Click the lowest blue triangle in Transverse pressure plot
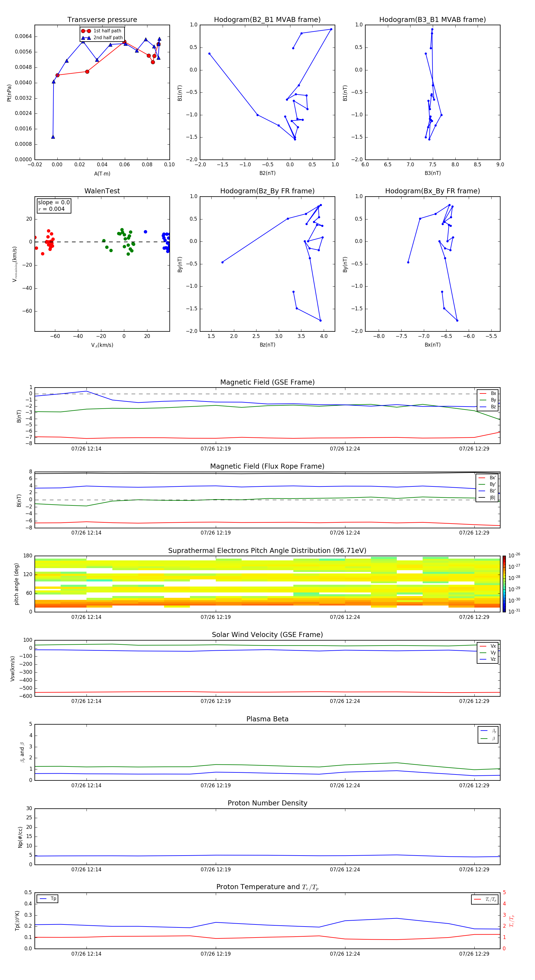 tap(53, 137)
